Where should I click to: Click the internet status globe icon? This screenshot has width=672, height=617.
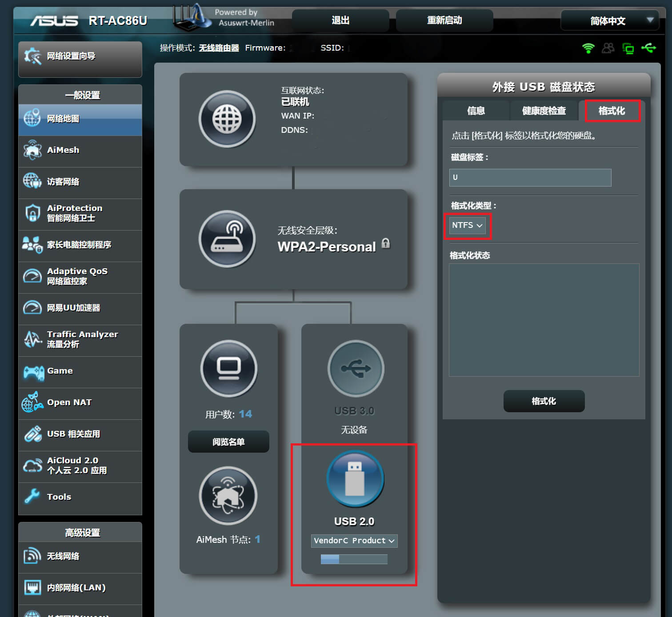click(x=227, y=119)
